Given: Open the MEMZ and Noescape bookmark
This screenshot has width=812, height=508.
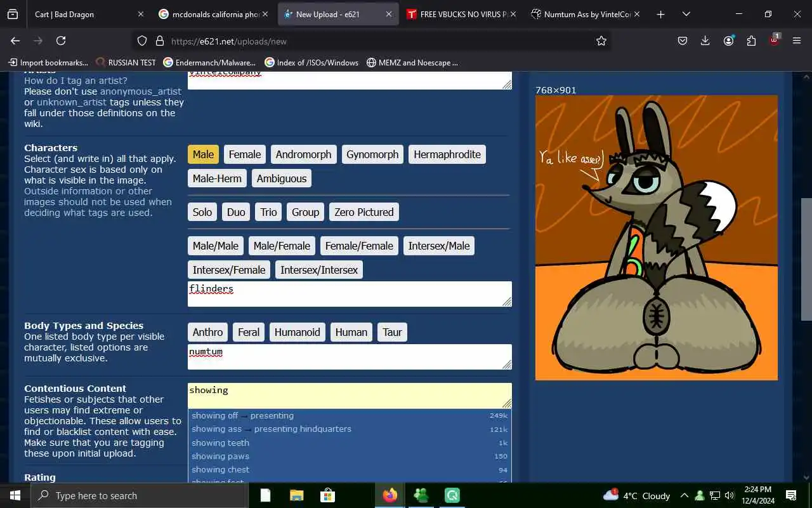Looking at the screenshot, I should point(412,62).
